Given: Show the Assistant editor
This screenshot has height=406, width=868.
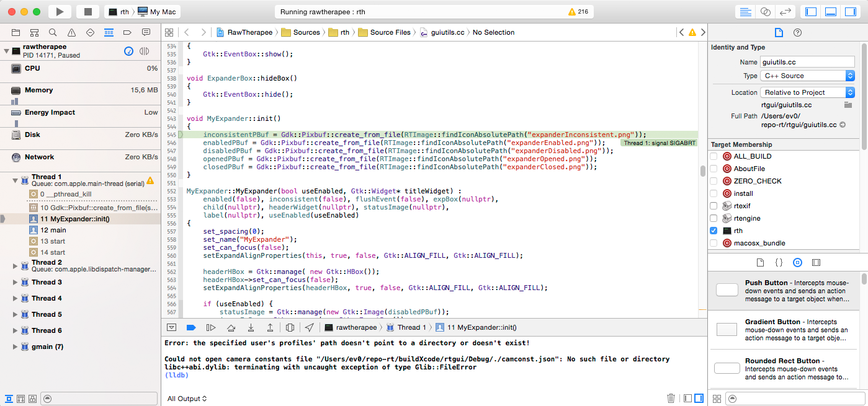Looking at the screenshot, I should click(x=765, y=12).
